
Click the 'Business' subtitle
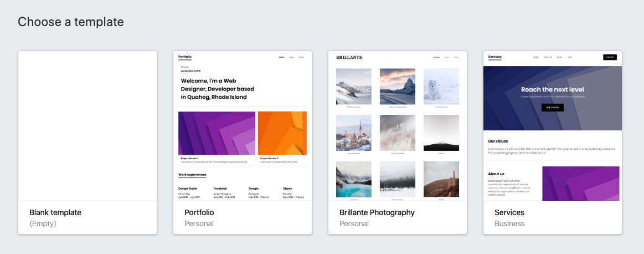tap(509, 223)
